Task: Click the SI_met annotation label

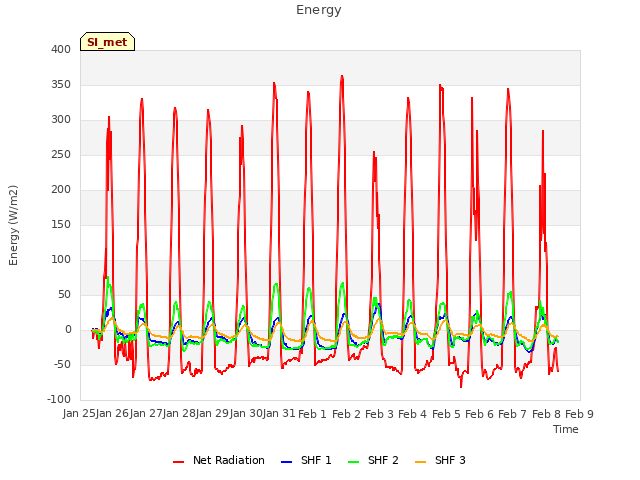Action: 107,42
